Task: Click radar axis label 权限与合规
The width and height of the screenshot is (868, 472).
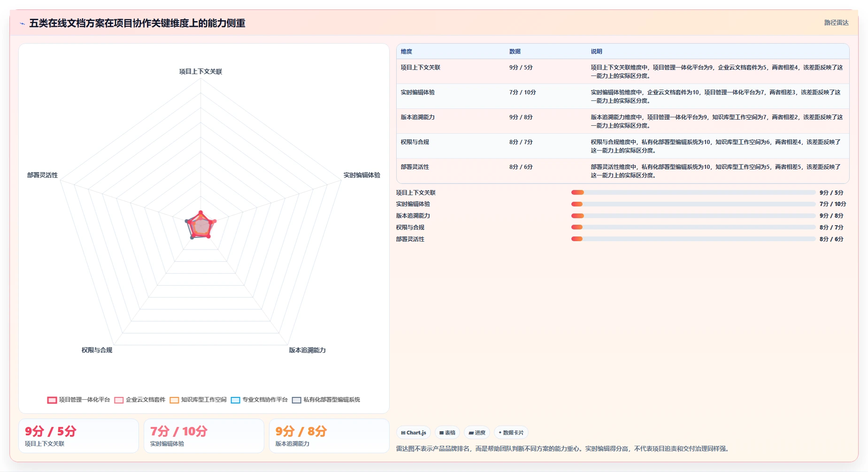Action: [97, 350]
